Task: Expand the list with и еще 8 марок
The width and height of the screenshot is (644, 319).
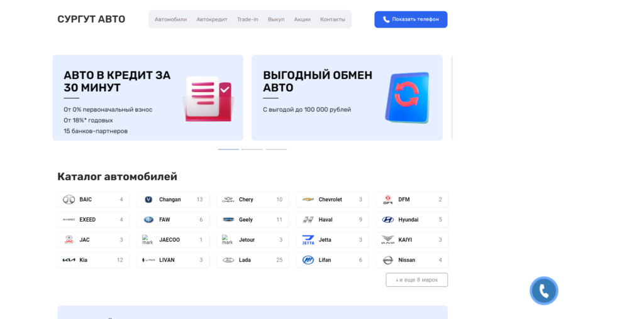Action: click(x=416, y=279)
